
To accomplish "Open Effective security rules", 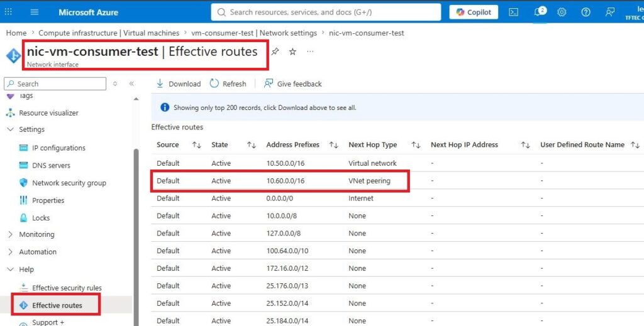I will click(67, 288).
